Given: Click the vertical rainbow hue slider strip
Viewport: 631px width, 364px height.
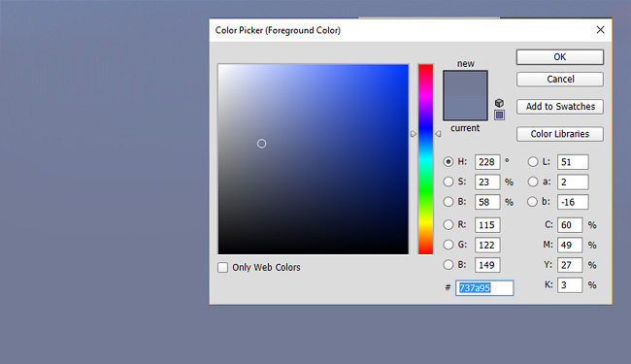Looking at the screenshot, I should [x=425, y=159].
